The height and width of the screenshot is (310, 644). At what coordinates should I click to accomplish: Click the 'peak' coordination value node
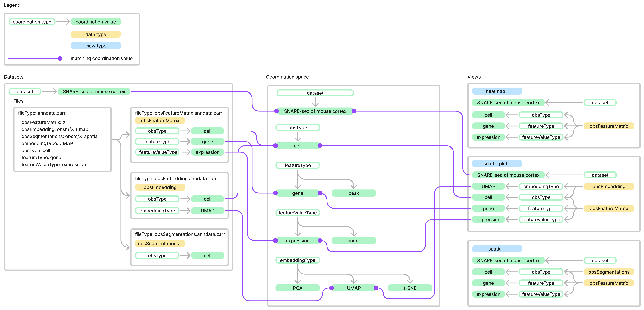pos(353,193)
